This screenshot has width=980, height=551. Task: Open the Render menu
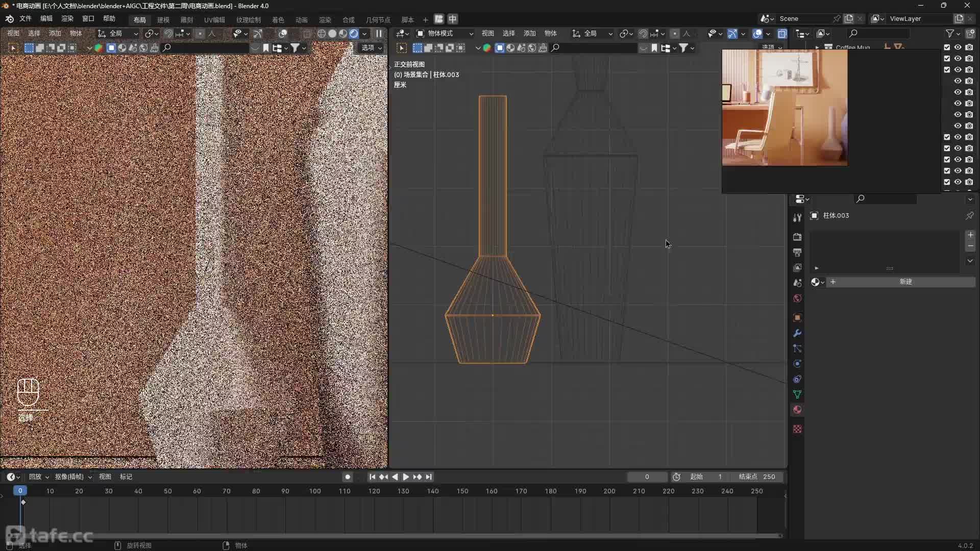click(67, 19)
